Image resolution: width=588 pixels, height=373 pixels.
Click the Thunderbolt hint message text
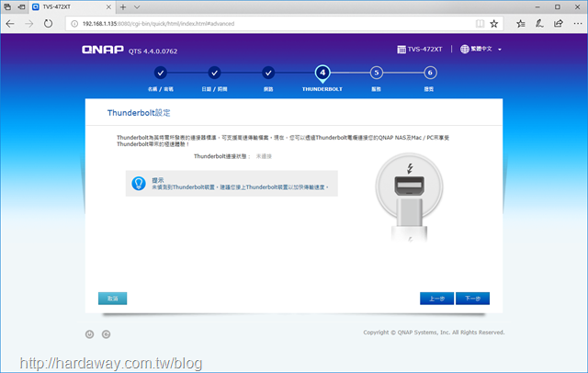pyautogui.click(x=240, y=187)
